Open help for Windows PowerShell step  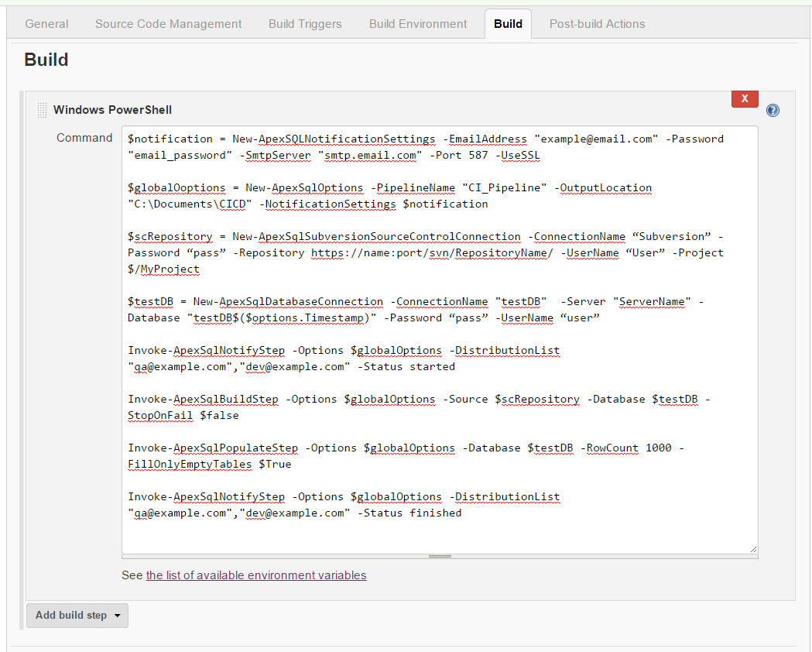click(x=772, y=110)
